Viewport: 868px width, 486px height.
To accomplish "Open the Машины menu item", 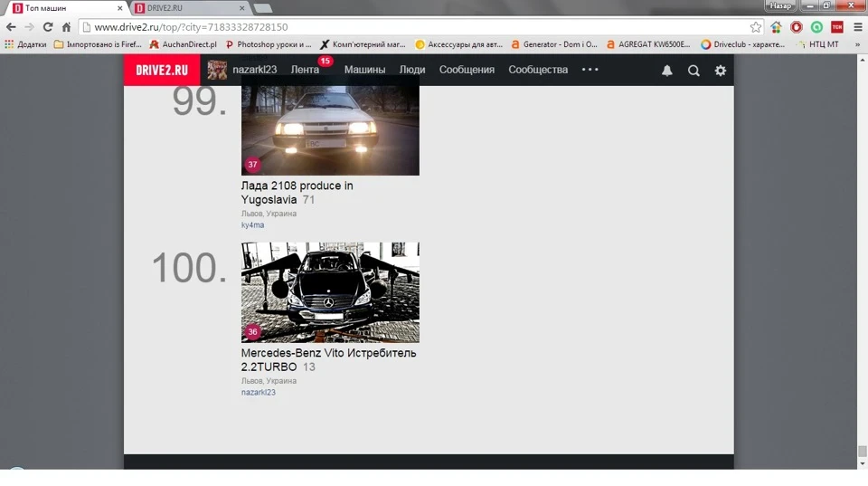I will click(x=364, y=70).
